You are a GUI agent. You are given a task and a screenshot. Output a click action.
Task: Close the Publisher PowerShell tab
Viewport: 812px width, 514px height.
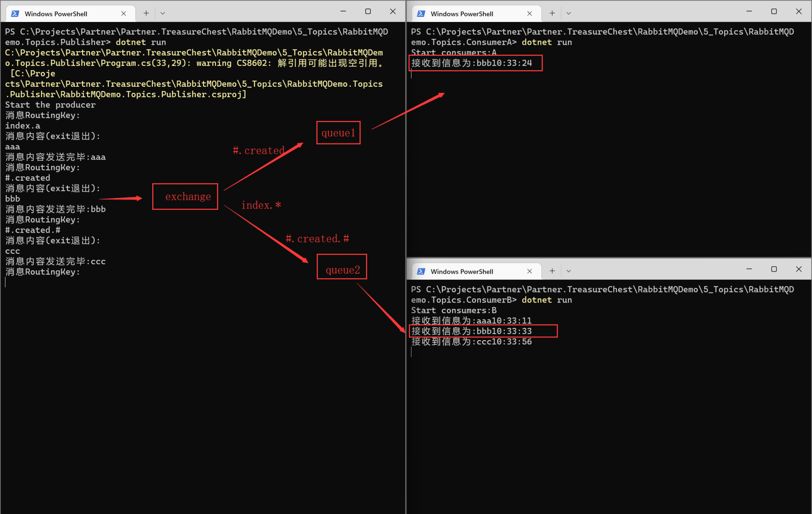click(123, 14)
